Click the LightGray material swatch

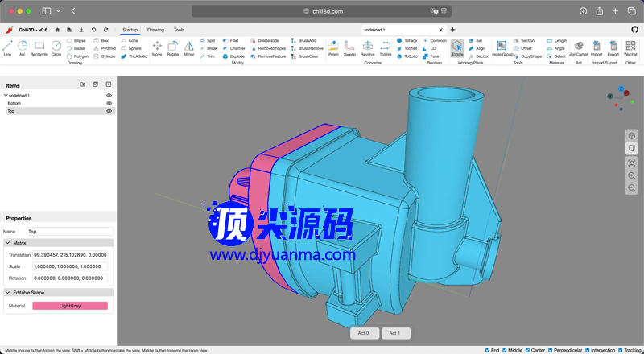point(70,306)
